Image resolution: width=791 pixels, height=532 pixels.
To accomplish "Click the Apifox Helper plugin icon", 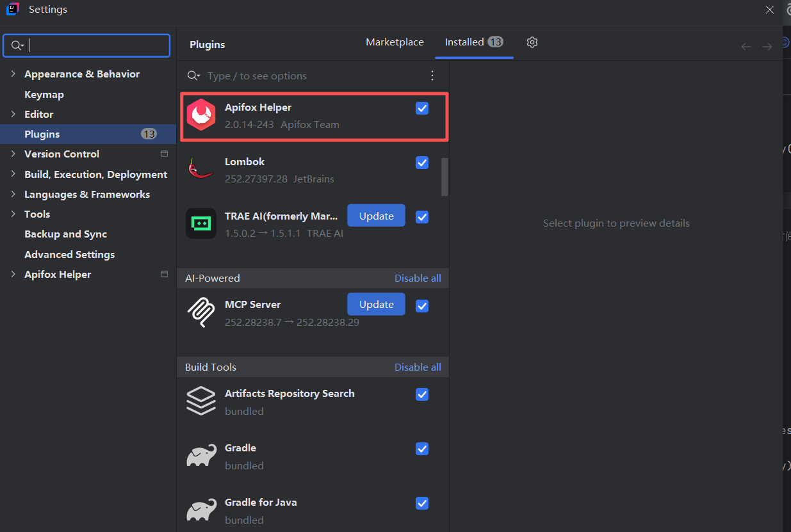I will (201, 115).
